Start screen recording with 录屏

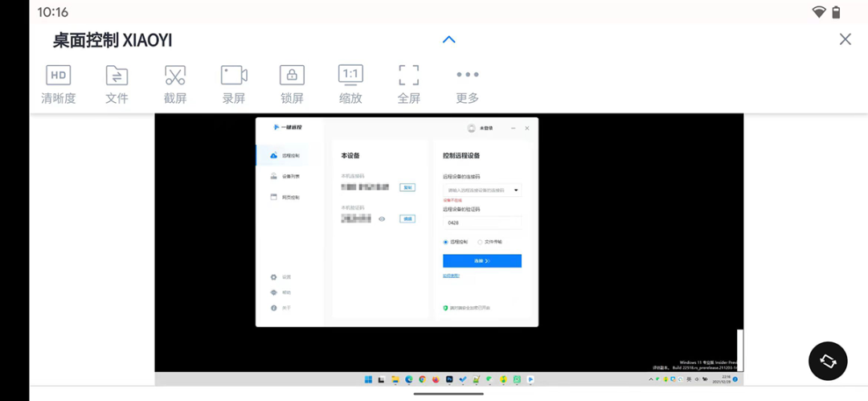pos(234,85)
